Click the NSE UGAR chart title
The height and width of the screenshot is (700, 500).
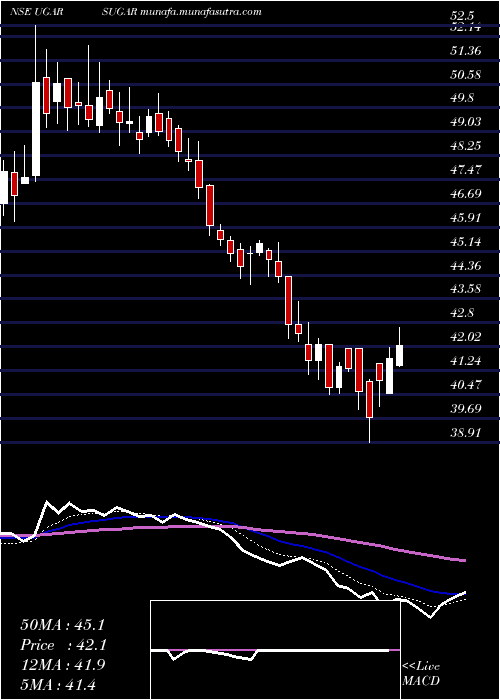point(36,12)
